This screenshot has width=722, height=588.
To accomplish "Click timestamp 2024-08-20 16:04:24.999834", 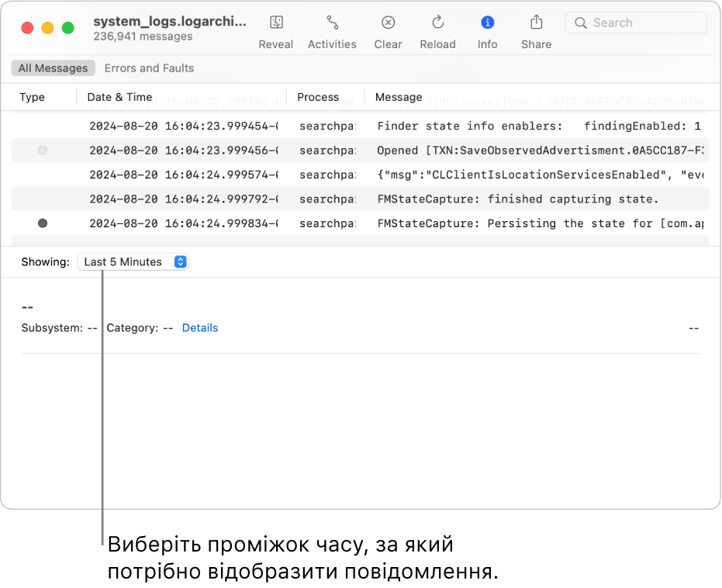I will pos(184,223).
